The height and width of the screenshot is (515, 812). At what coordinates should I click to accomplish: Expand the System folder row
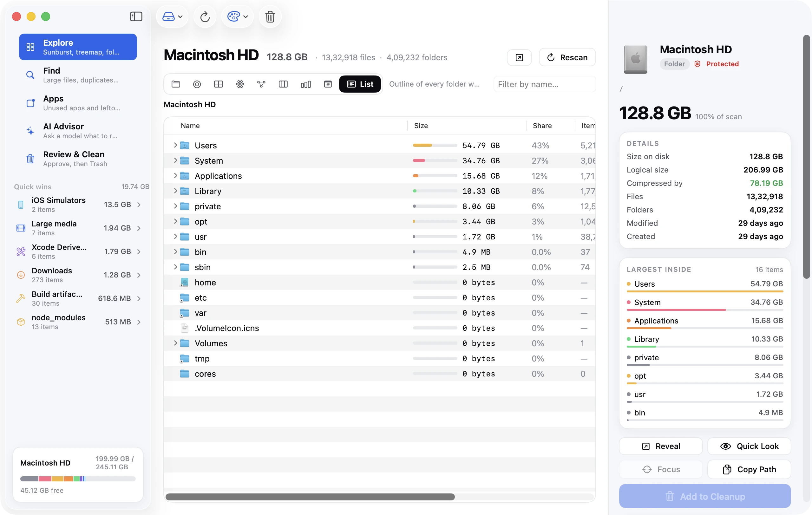pos(175,160)
